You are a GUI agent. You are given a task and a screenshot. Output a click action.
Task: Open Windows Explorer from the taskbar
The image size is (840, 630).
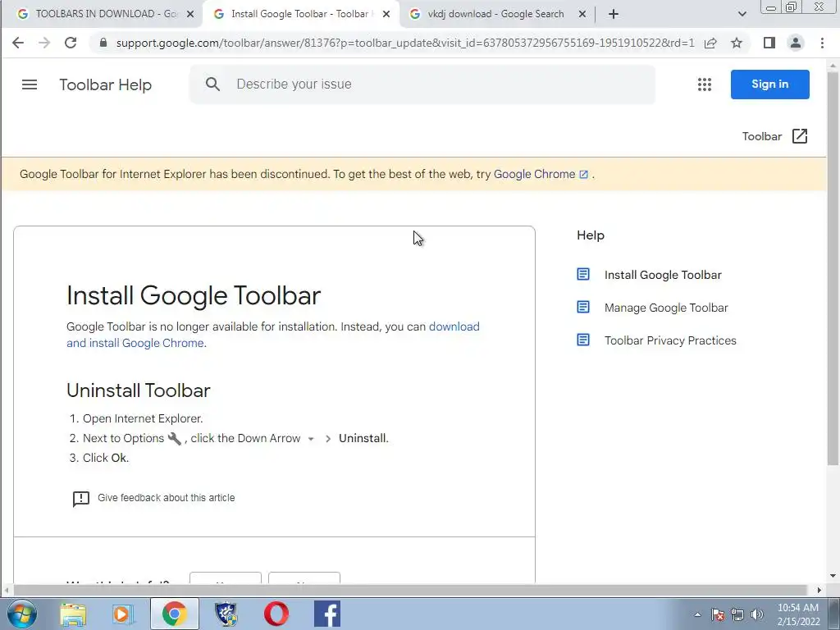[73, 614]
